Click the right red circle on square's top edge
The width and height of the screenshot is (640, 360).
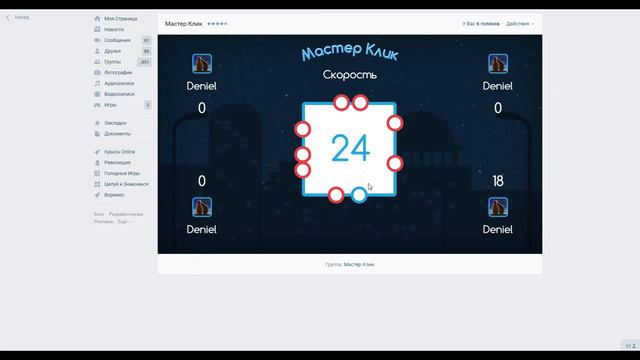click(x=360, y=103)
